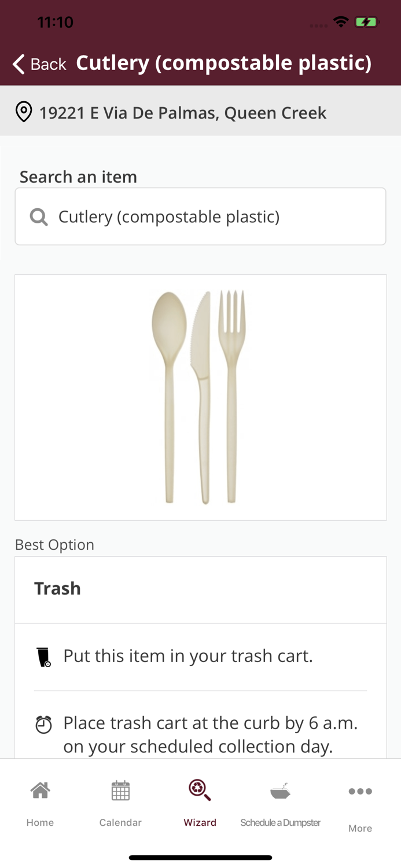Screen dimensions: 401x868
Task: Tap the Back text label
Action: click(49, 64)
